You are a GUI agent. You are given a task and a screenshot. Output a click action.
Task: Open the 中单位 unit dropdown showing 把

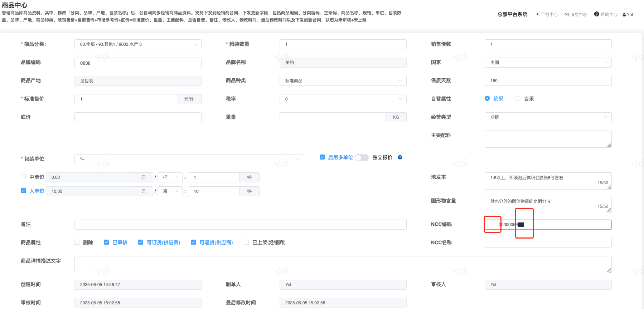[170, 177]
